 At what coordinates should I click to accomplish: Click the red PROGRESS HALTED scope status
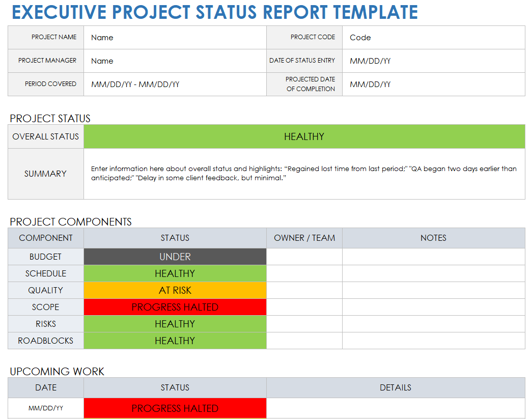(x=175, y=307)
